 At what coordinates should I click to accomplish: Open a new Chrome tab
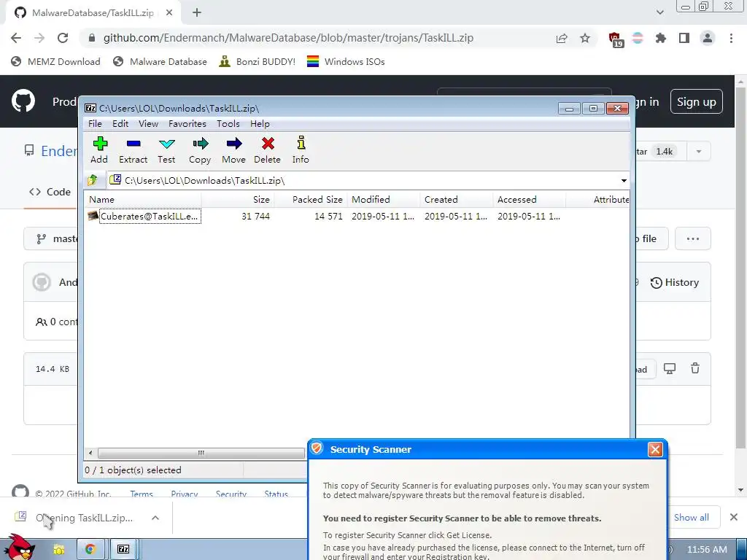(x=197, y=13)
